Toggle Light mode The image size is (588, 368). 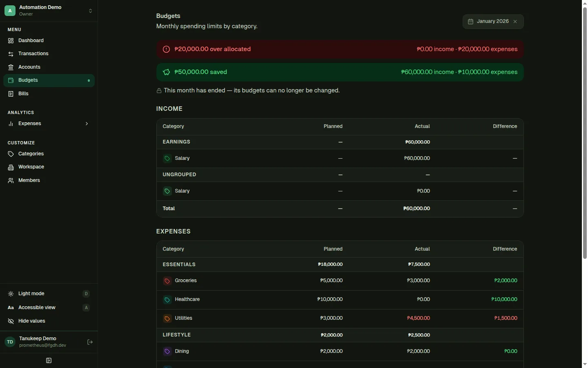tap(49, 294)
